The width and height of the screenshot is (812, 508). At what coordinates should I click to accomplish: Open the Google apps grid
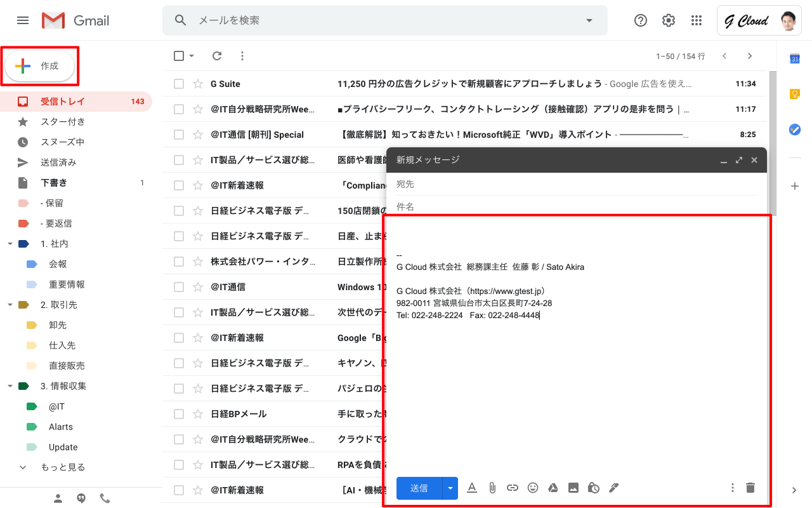click(x=697, y=20)
